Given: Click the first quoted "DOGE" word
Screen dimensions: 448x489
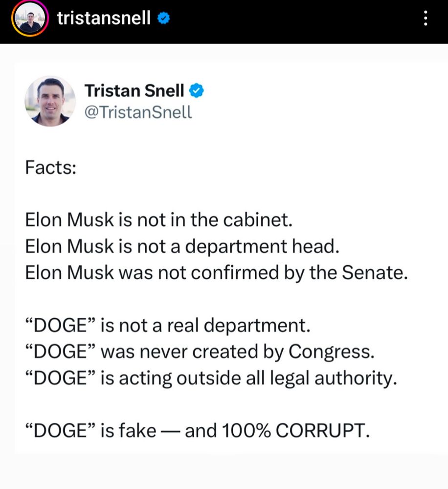Looking at the screenshot, I should tap(60, 325).
